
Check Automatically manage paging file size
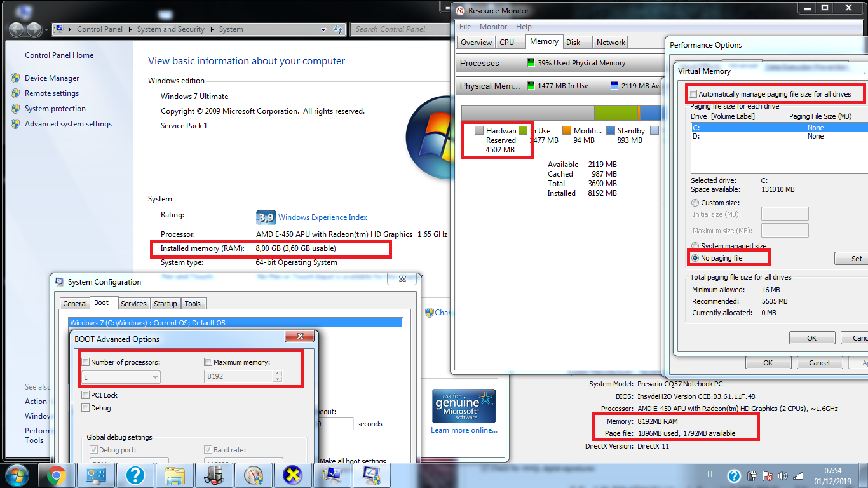click(x=693, y=94)
